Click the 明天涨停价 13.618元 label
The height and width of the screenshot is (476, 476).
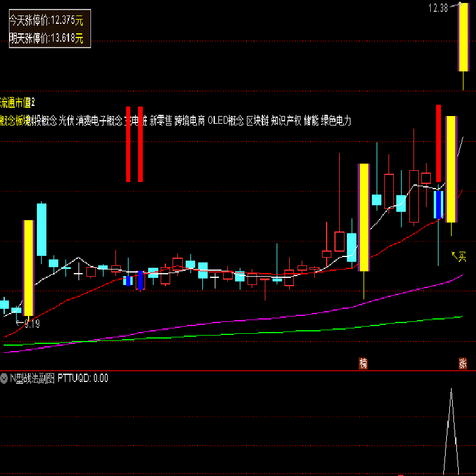click(46, 40)
